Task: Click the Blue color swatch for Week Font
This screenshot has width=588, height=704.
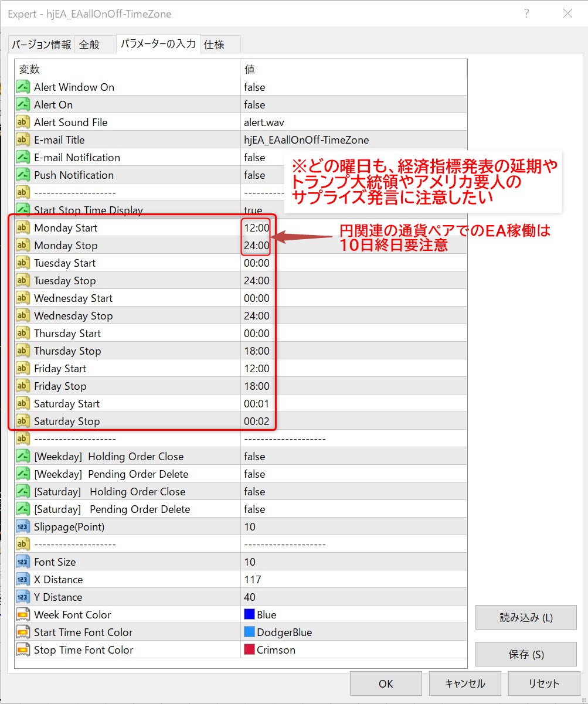Action: point(249,615)
